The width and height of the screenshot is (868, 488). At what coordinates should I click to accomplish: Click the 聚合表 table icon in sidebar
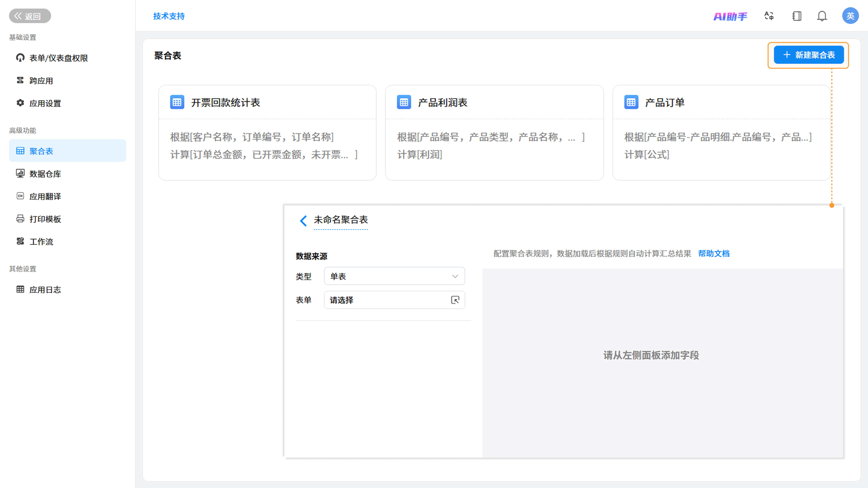coord(20,151)
